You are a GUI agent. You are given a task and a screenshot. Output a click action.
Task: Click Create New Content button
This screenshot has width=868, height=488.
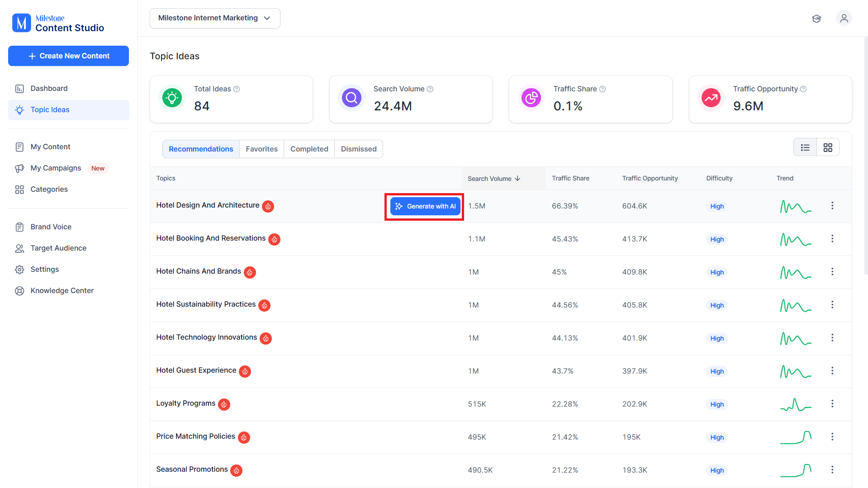[68, 56]
